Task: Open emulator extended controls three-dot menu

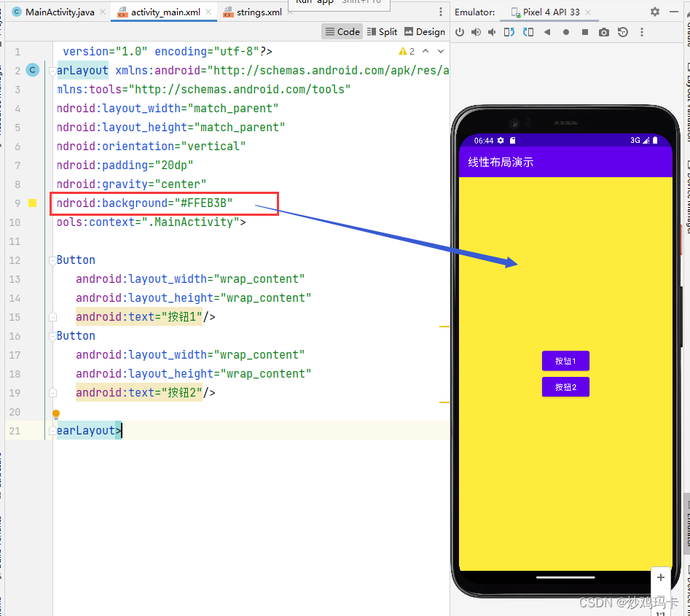Action: 642,32
